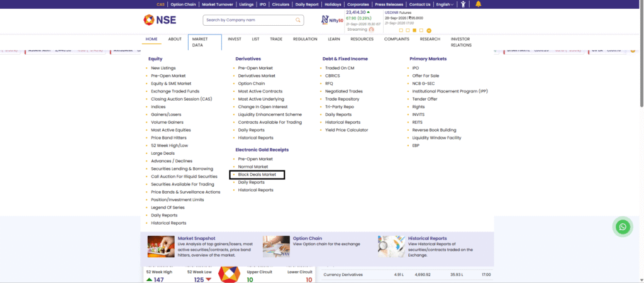Open the notifications bell icon
This screenshot has width=644, height=283.
(x=478, y=4)
